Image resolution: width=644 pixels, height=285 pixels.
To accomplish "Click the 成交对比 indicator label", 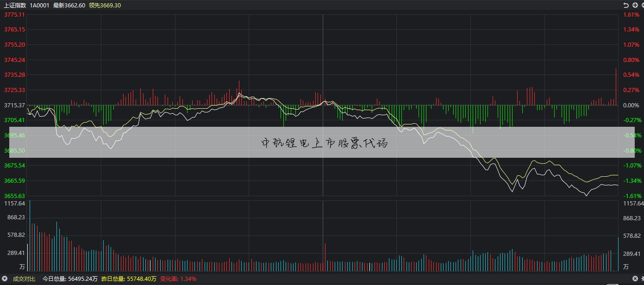I will 24,279.
